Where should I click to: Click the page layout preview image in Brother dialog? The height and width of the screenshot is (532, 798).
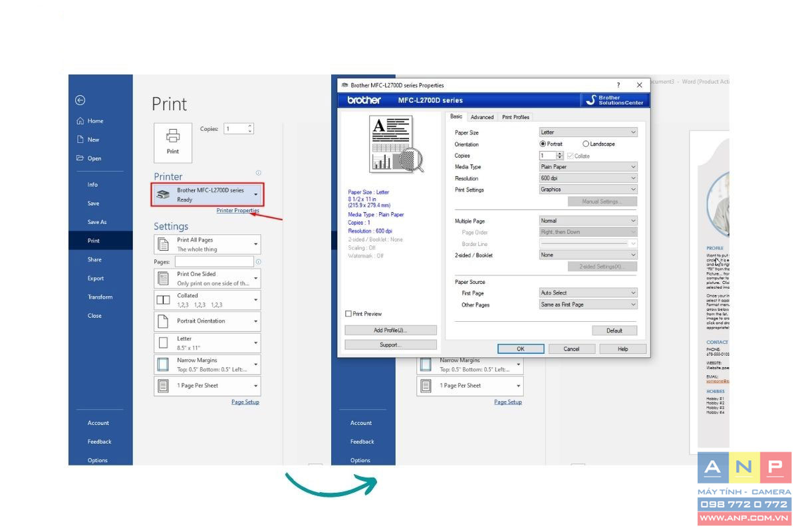click(x=396, y=145)
